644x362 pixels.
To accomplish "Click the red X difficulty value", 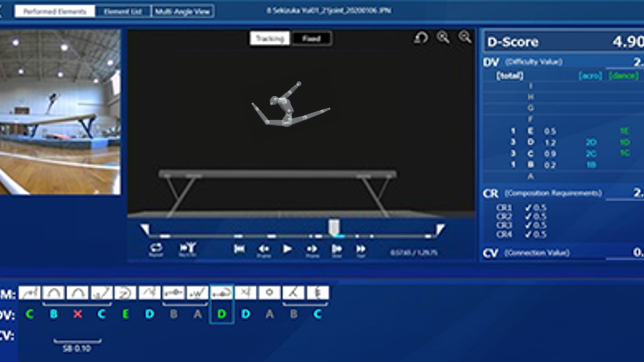I will coord(78,314).
